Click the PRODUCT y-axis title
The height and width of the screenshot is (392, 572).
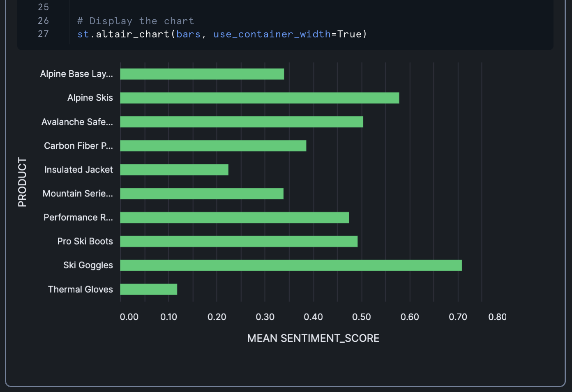22,182
